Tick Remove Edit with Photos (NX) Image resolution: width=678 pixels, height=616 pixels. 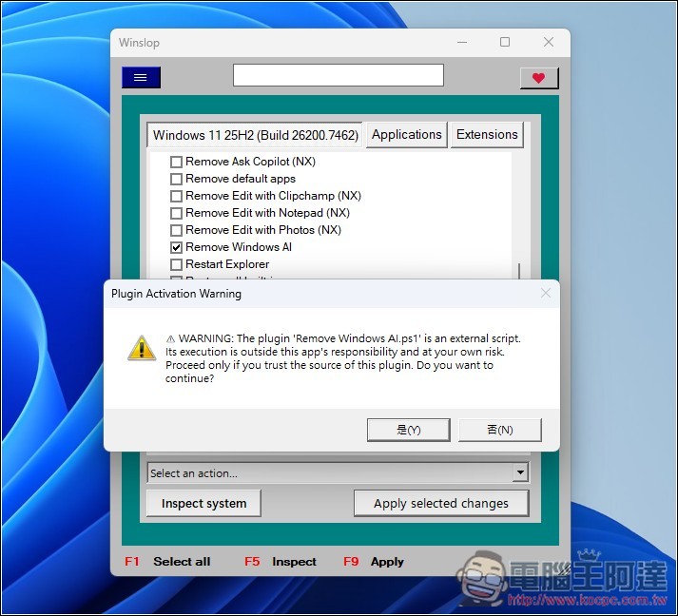(x=176, y=230)
